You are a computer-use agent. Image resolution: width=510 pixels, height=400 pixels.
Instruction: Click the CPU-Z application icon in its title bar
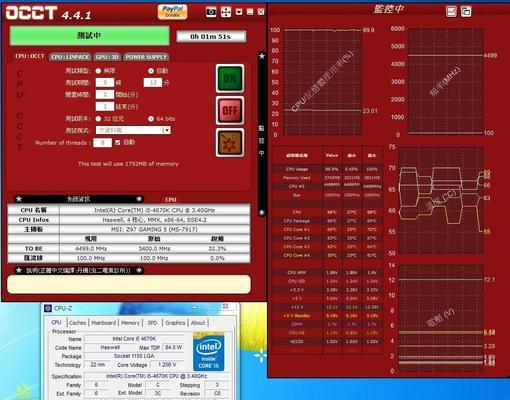tap(48, 308)
